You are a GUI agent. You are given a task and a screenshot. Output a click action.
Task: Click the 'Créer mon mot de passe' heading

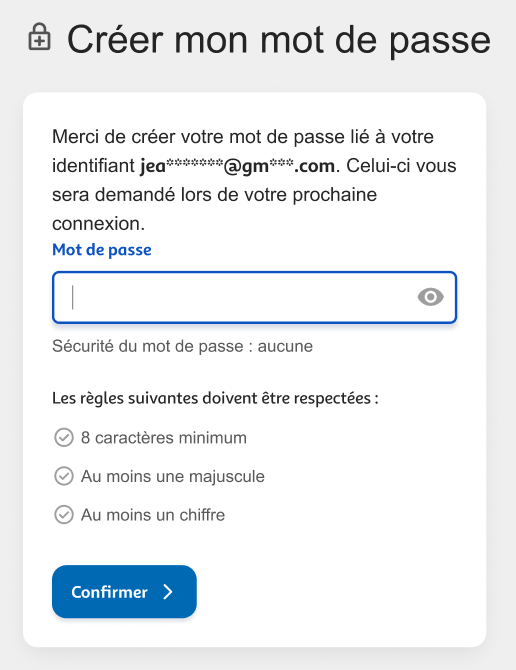279,40
